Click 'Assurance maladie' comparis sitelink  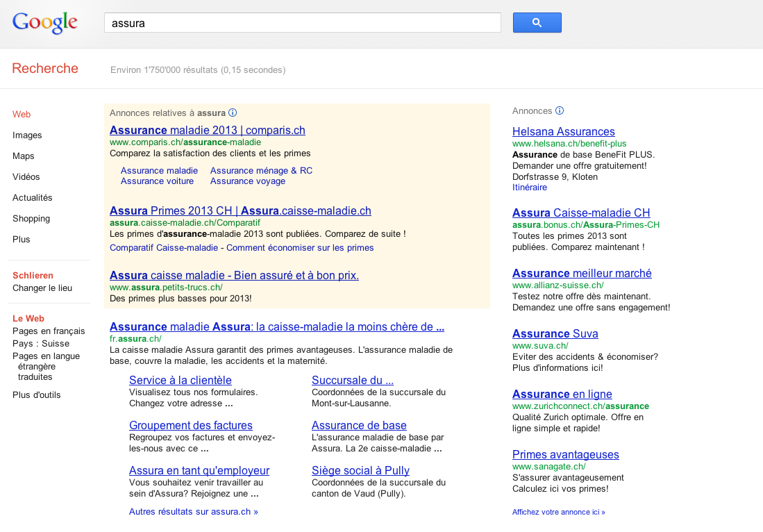159,170
